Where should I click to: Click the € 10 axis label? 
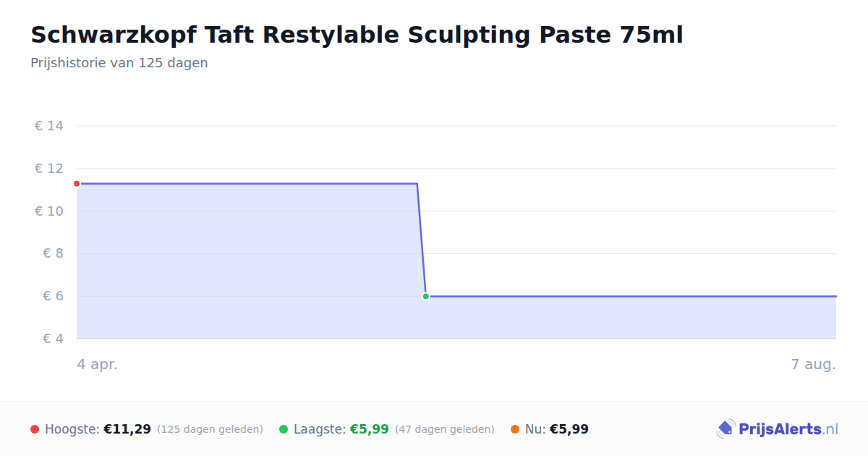(49, 211)
